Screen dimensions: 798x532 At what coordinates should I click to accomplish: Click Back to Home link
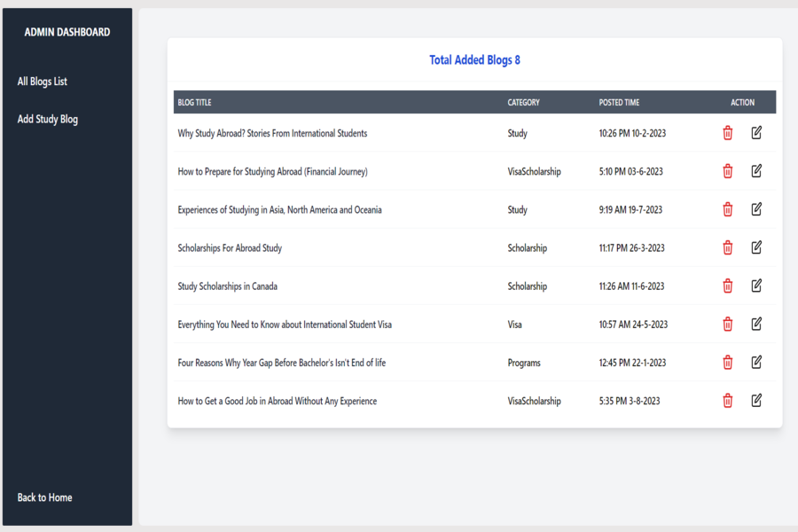pos(45,497)
